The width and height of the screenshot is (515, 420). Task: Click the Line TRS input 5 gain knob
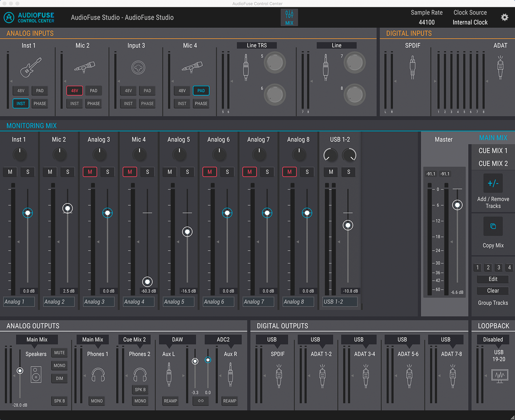tap(275, 62)
